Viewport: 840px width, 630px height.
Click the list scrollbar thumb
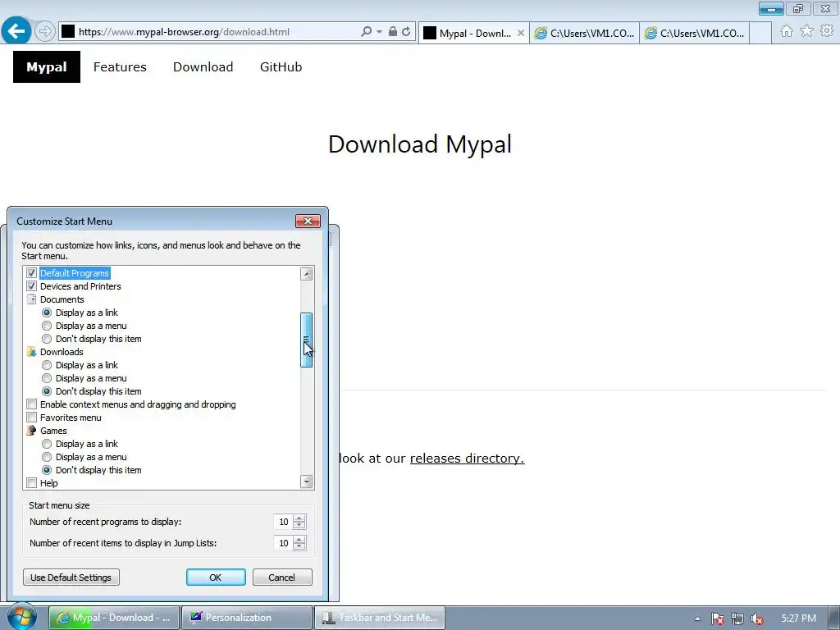307,340
